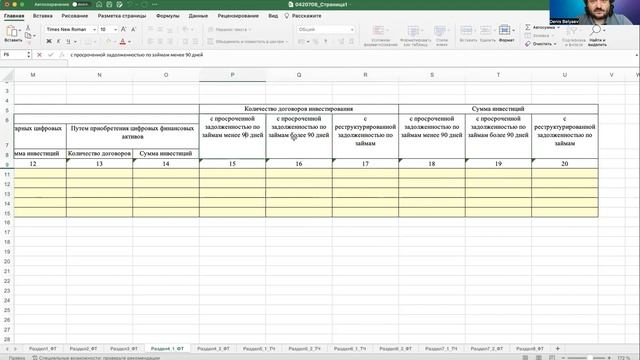Open the Вид ribbon tab
Screen dimensions: 640x360
click(273, 16)
